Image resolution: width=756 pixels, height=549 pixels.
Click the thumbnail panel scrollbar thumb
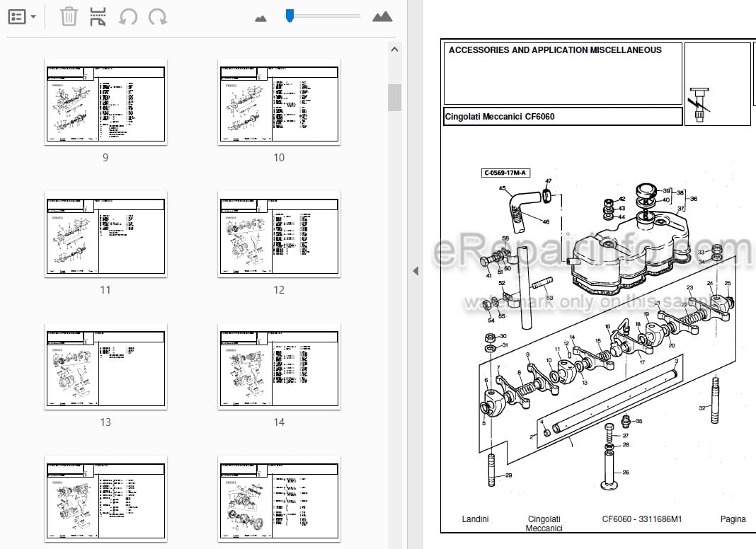tap(394, 98)
